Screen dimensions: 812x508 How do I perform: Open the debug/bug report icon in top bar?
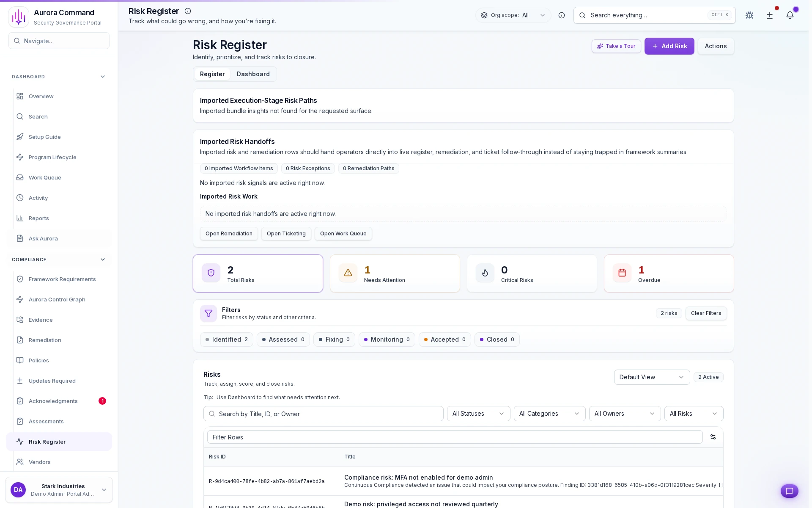tap(749, 15)
